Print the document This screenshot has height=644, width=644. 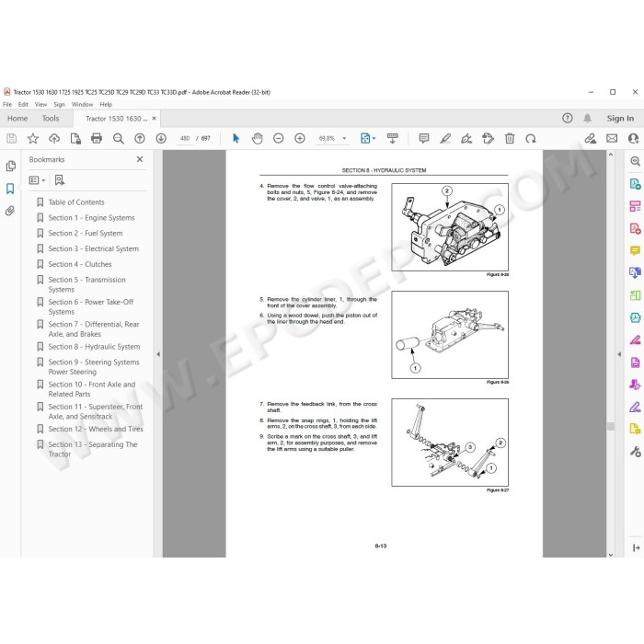[97, 138]
